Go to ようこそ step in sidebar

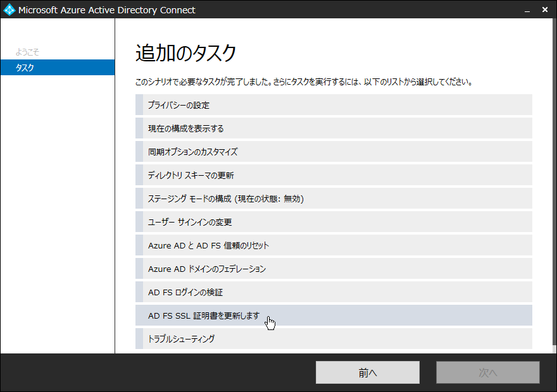click(x=27, y=52)
